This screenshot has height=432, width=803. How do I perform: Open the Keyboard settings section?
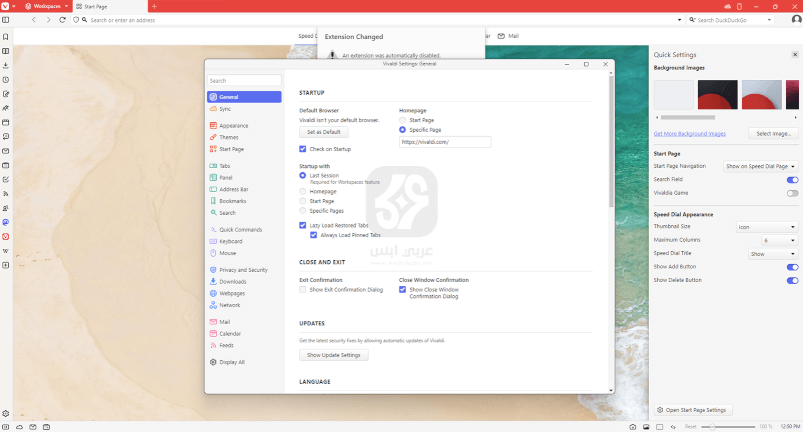[x=230, y=241]
